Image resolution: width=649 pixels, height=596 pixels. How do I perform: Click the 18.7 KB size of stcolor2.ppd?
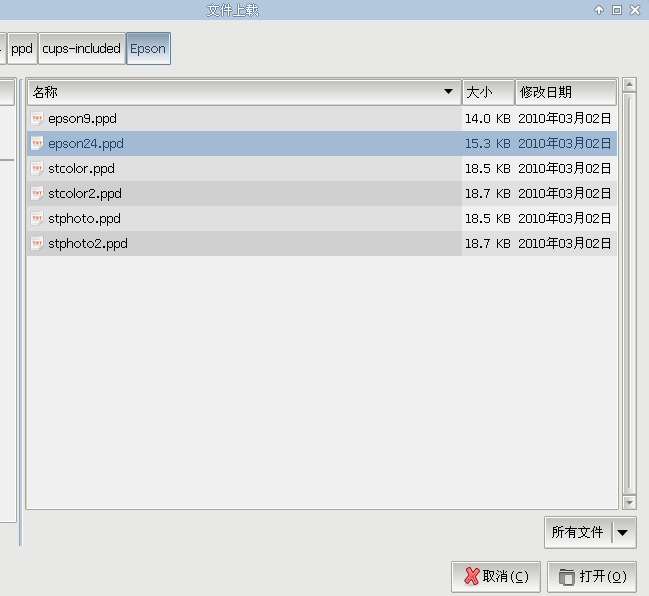click(x=488, y=193)
